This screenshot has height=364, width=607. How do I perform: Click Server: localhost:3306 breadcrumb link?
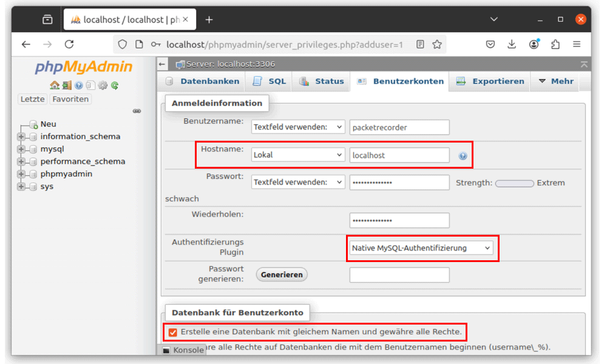(230, 64)
